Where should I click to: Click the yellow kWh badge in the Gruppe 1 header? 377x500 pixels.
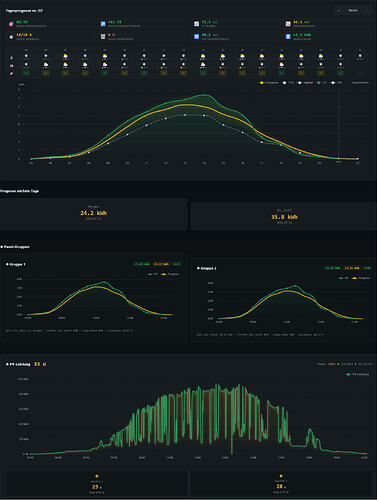point(161,264)
